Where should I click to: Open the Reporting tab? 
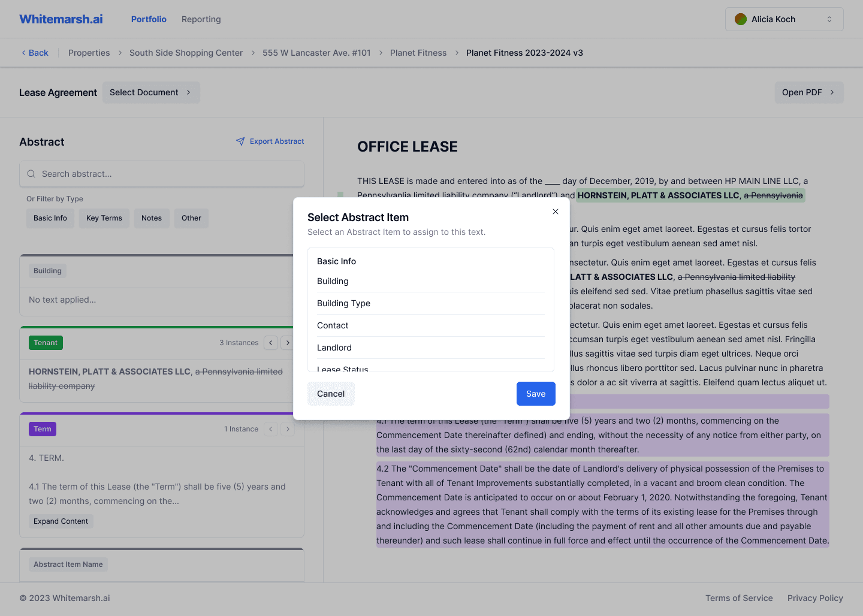click(201, 19)
